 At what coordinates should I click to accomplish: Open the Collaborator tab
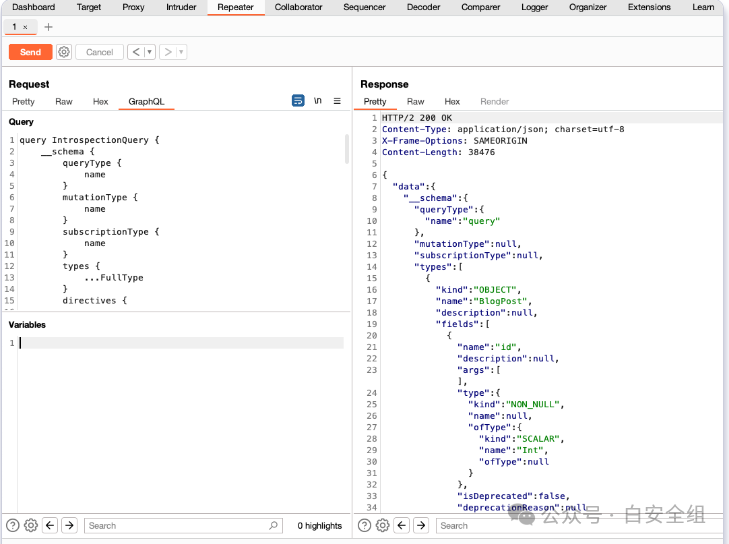(298, 7)
